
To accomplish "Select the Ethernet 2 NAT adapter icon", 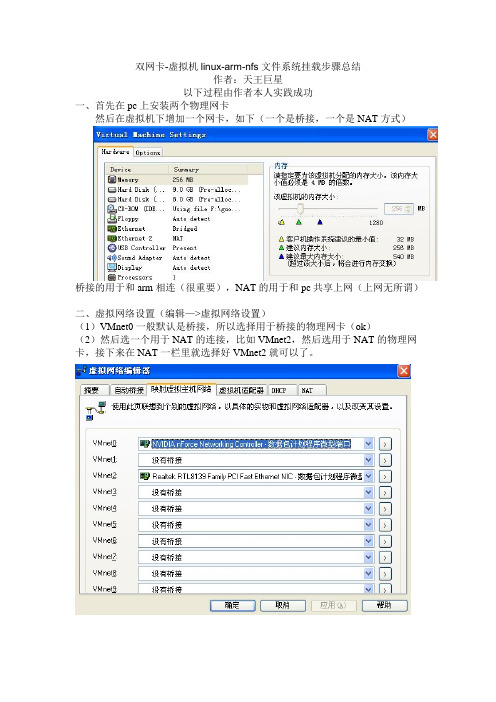I will coord(112,239).
